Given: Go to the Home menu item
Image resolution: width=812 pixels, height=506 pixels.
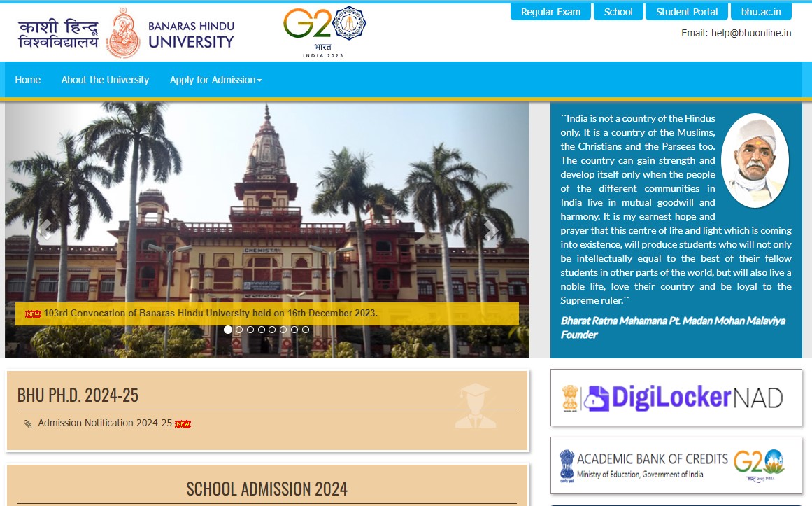Looking at the screenshot, I should 28,80.
